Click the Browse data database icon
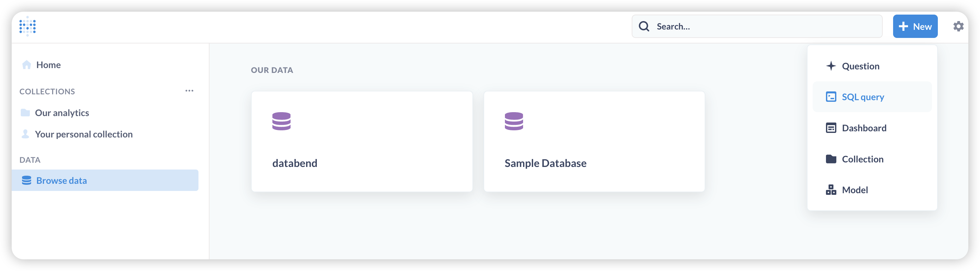The image size is (980, 271). click(x=26, y=180)
